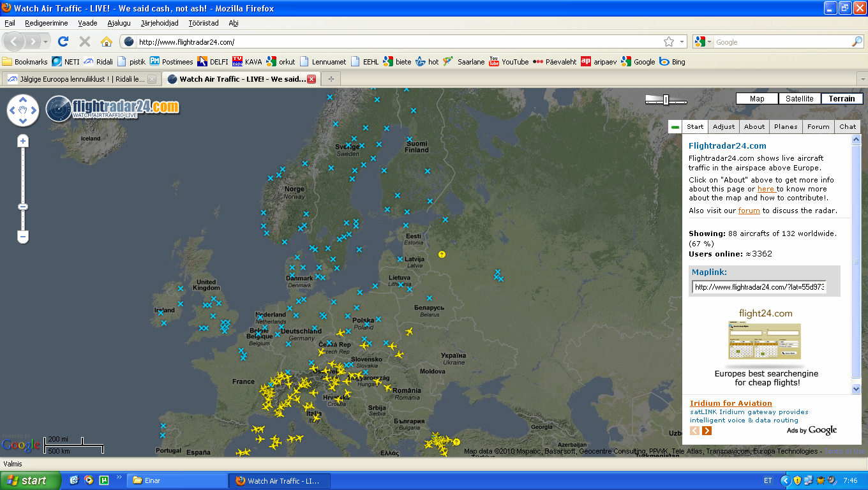Open the list all tabs dropdown
The width and height of the screenshot is (868, 490).
[x=862, y=79]
